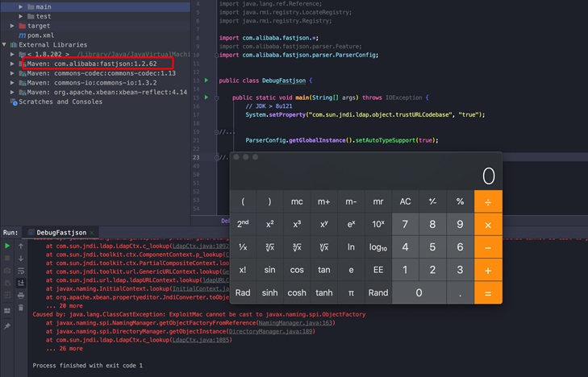Click "... 26 more" in the console

pos(65,349)
